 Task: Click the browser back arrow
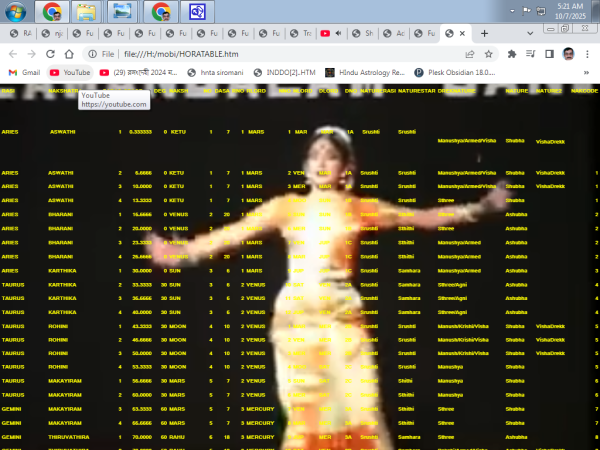[14, 53]
